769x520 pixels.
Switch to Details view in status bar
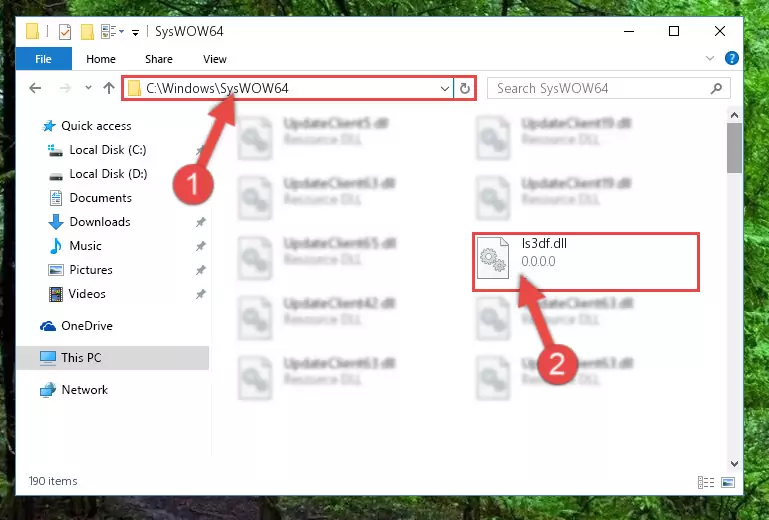tap(706, 483)
